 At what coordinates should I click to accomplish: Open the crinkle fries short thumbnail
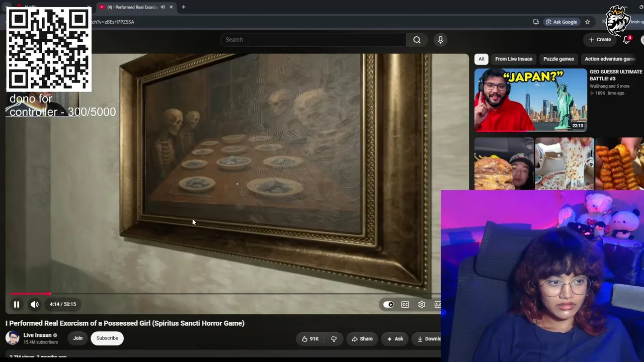tap(619, 164)
